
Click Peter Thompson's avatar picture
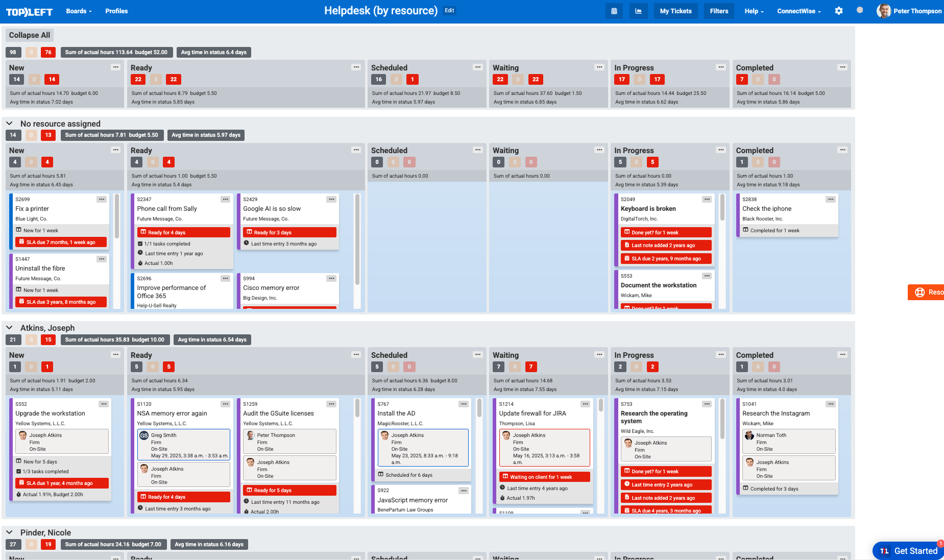[884, 11]
